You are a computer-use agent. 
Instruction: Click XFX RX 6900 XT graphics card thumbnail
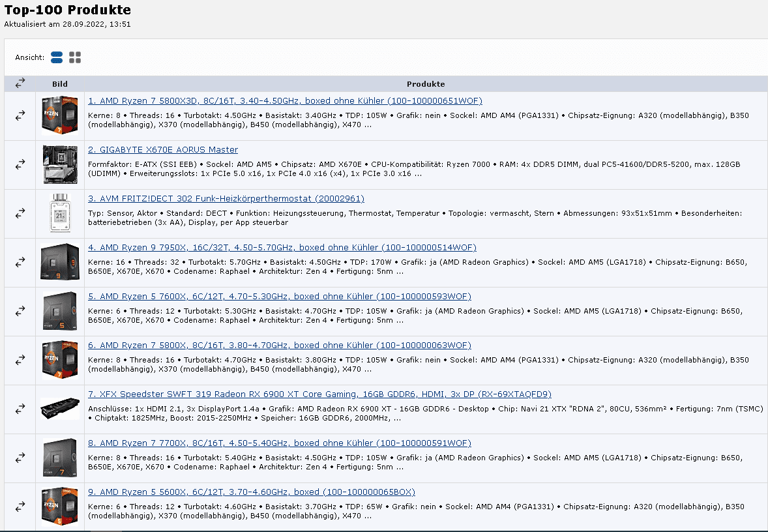(60, 409)
